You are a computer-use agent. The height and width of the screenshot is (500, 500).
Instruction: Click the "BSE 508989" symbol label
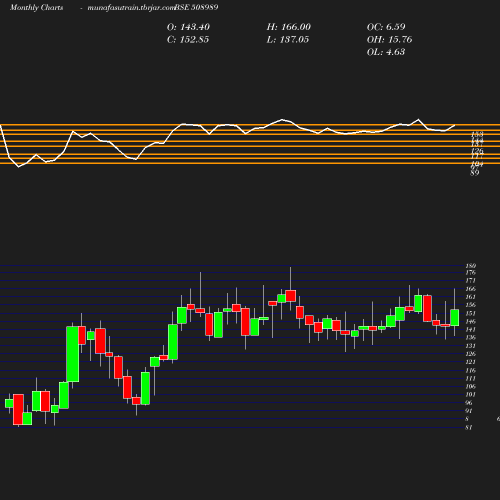point(196,7)
